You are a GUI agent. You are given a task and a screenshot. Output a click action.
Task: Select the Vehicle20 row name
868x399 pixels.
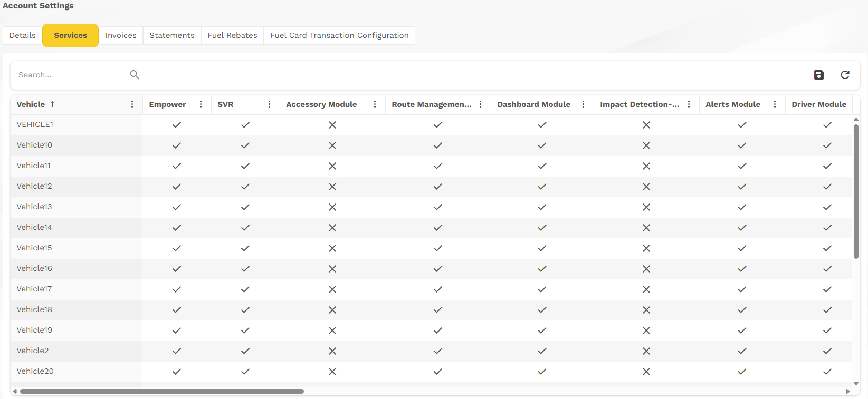(x=35, y=372)
